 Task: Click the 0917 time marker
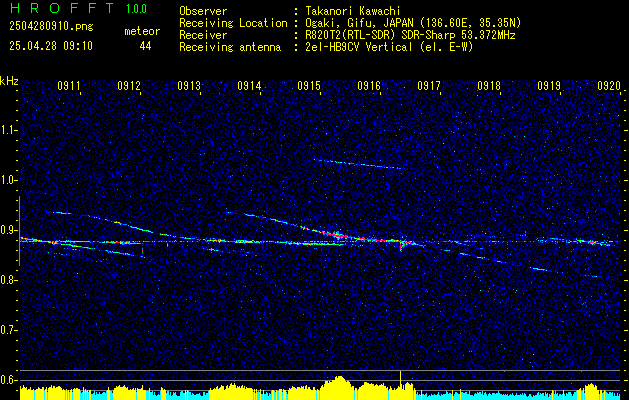point(429,86)
